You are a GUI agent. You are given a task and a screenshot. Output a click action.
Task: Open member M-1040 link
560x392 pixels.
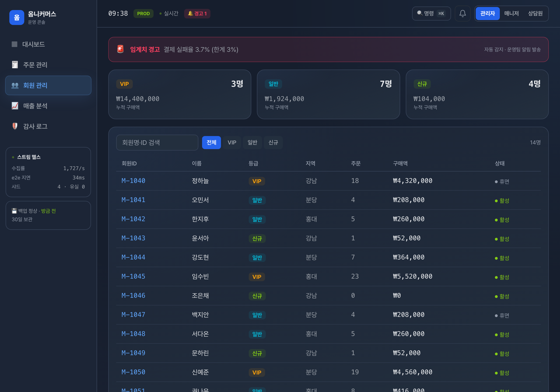[x=133, y=181]
